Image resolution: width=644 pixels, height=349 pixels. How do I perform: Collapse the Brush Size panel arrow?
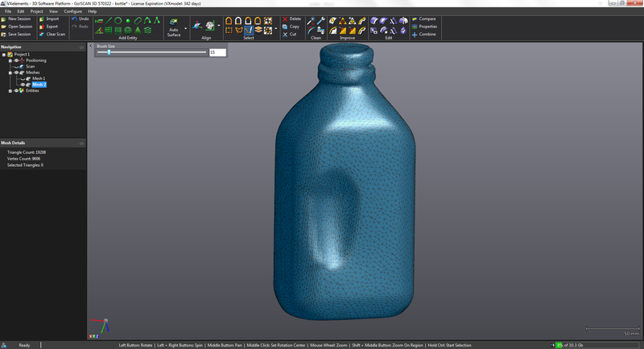[91, 46]
